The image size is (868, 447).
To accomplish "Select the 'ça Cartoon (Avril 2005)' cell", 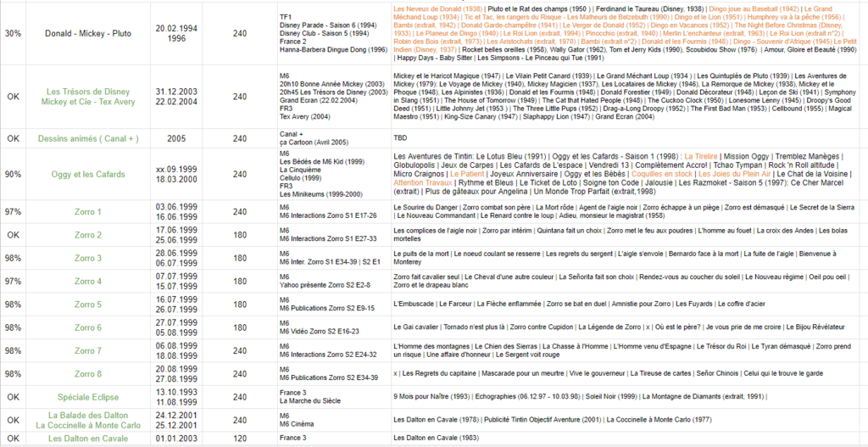I will click(x=334, y=138).
